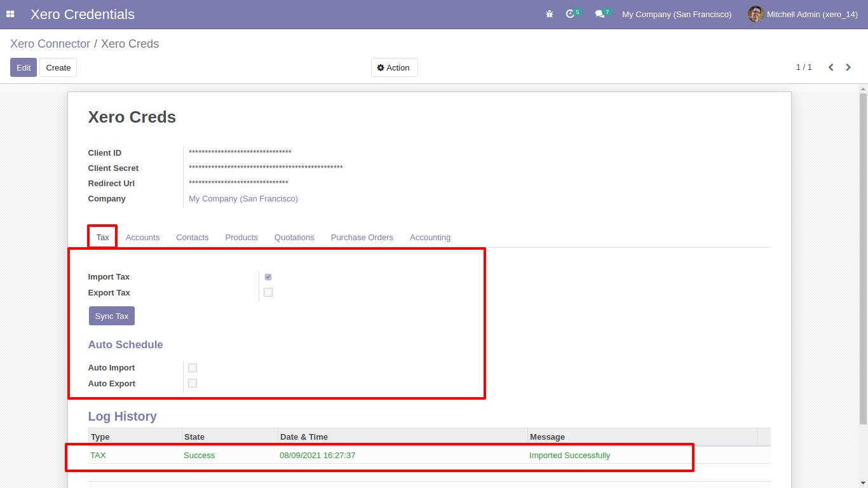Click masked Client Secret value
The height and width of the screenshot is (488, 868).
click(x=266, y=168)
